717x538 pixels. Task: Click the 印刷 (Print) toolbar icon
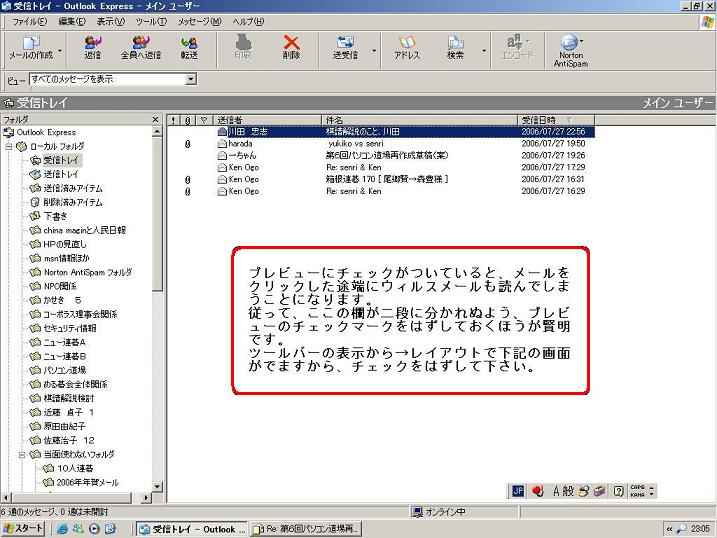pos(243,43)
